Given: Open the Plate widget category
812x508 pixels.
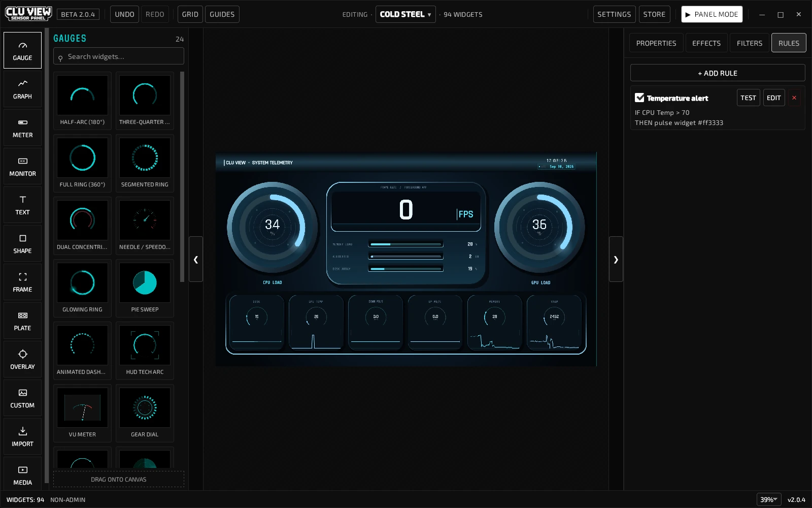Looking at the screenshot, I should pyautogui.click(x=22, y=321).
